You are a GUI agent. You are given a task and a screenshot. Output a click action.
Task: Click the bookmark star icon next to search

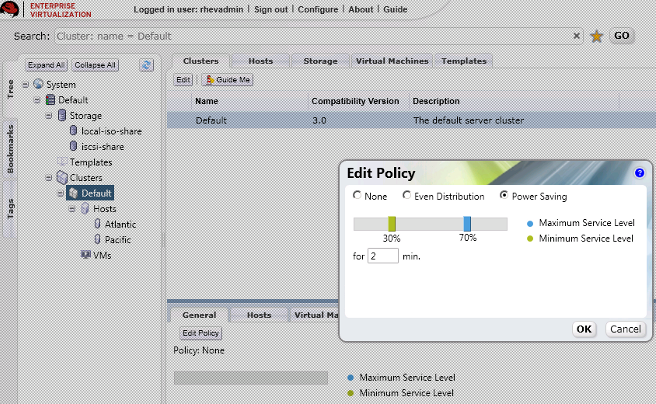coord(597,36)
